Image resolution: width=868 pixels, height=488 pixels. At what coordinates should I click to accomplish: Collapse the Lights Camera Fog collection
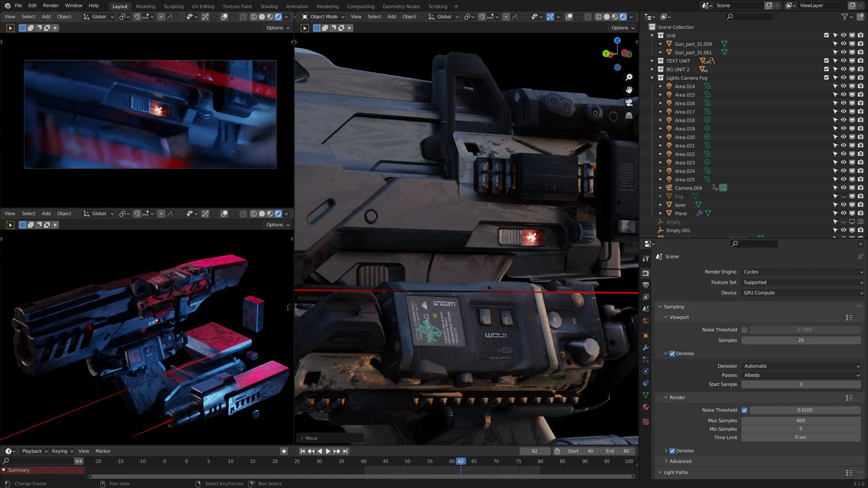652,78
